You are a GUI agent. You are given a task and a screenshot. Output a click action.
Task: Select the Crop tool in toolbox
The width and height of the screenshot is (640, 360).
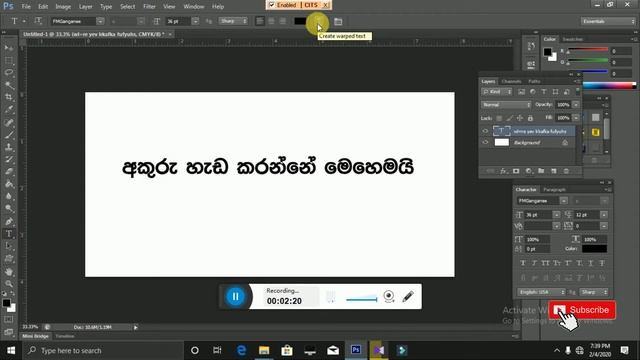coord(9,97)
